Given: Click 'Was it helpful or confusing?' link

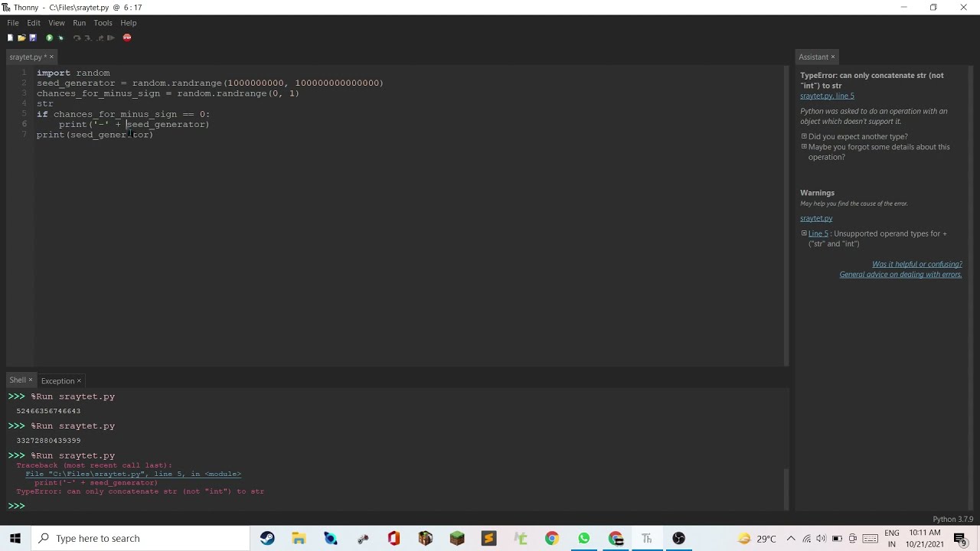Looking at the screenshot, I should (916, 264).
